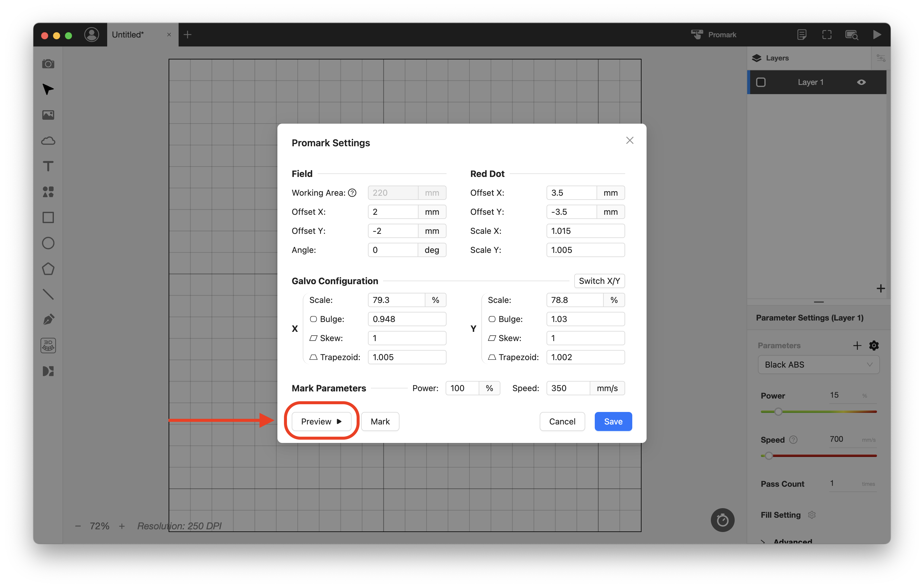This screenshot has width=924, height=588.
Task: Add a new layer with plus
Action: coord(881,288)
